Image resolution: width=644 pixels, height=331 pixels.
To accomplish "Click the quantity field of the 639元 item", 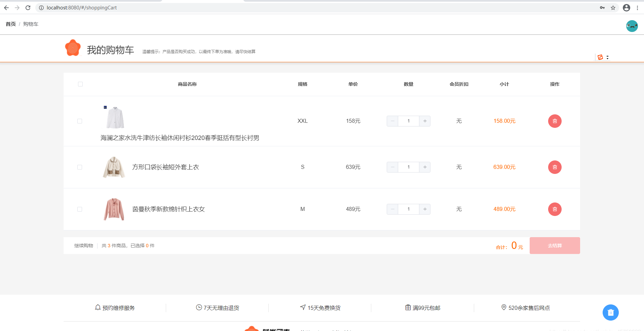I will coord(409,167).
